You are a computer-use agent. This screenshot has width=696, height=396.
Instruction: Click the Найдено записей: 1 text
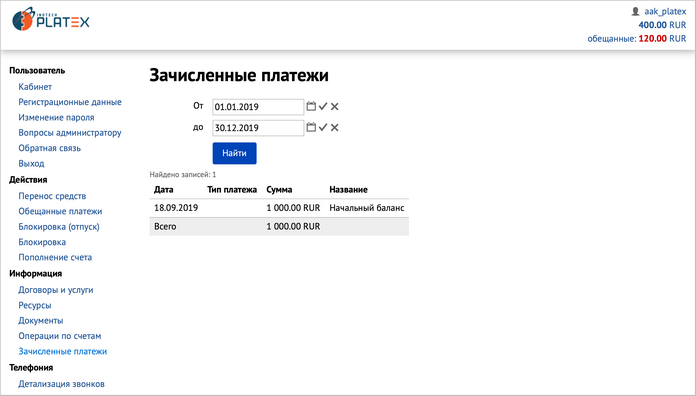tap(183, 174)
